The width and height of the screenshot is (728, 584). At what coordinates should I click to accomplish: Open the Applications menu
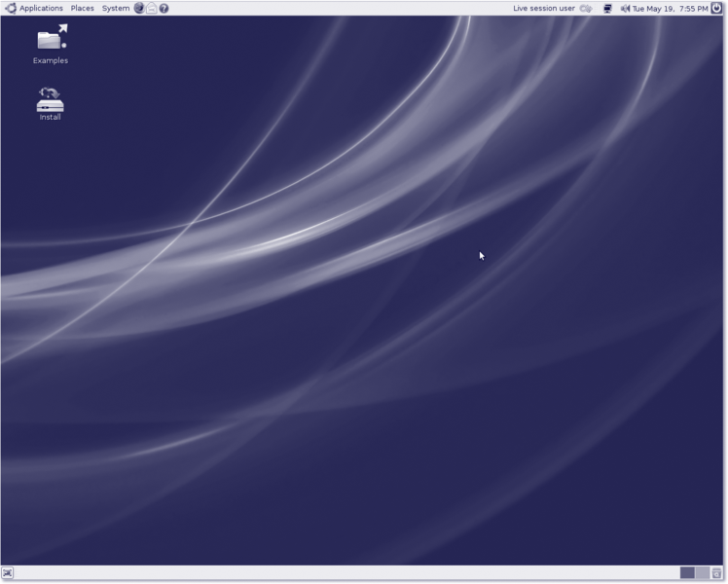click(x=41, y=8)
